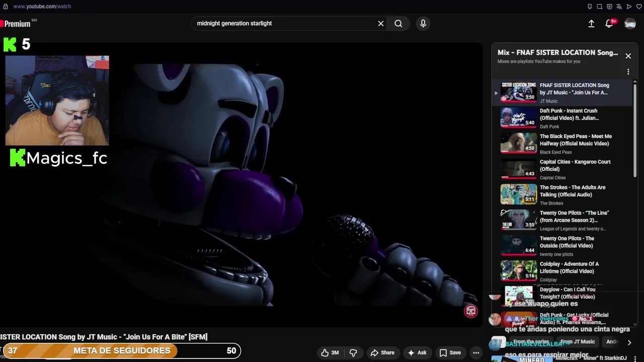Viewport: 644px width, 362px height.
Task: Open the upload/create video icon
Action: (591, 24)
